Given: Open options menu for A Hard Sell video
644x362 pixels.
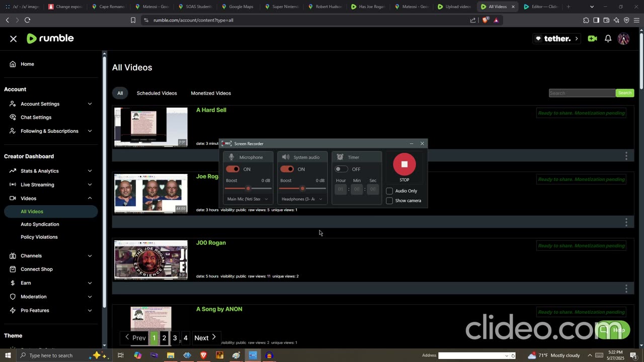Looking at the screenshot, I should (626, 156).
